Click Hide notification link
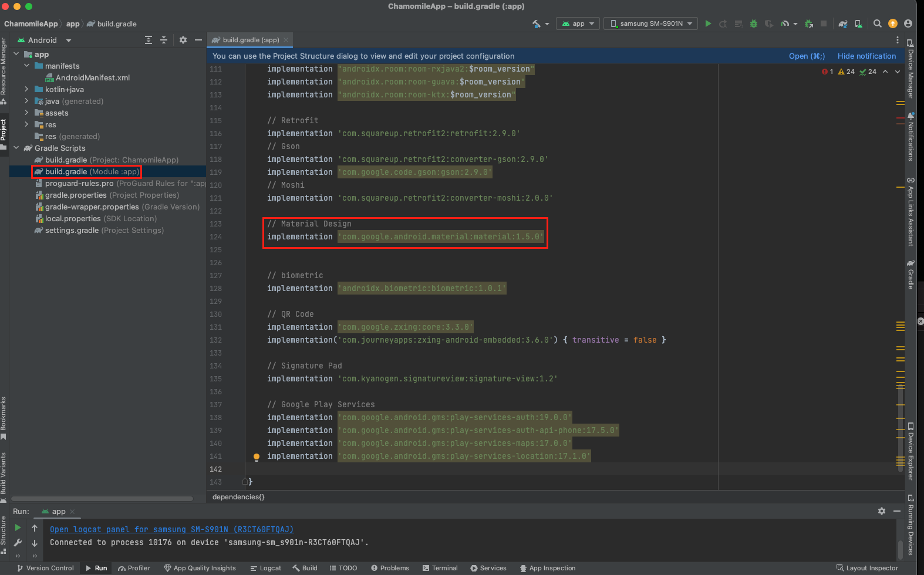This screenshot has height=575, width=924. point(866,56)
